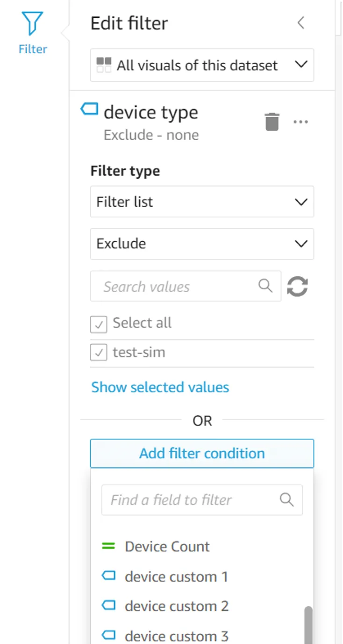This screenshot has height=644, width=343.
Task: Click the magnifier in Search values box
Action: click(265, 286)
